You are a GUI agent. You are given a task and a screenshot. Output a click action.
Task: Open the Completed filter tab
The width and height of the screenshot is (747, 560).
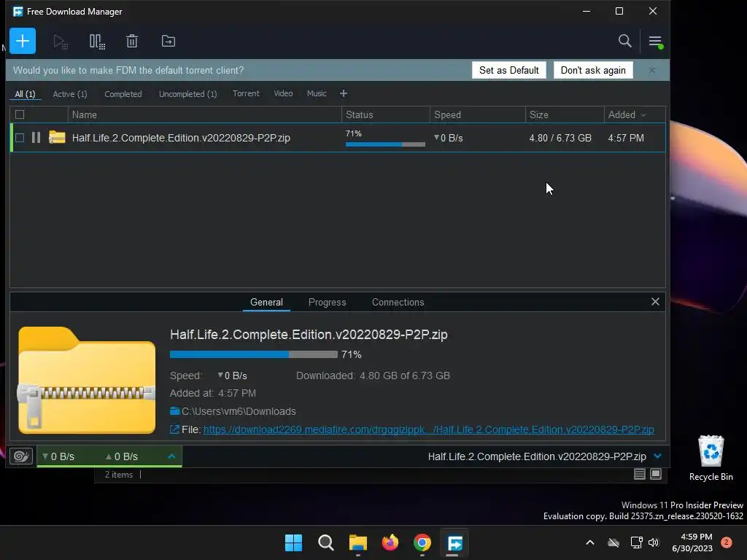pyautogui.click(x=123, y=94)
